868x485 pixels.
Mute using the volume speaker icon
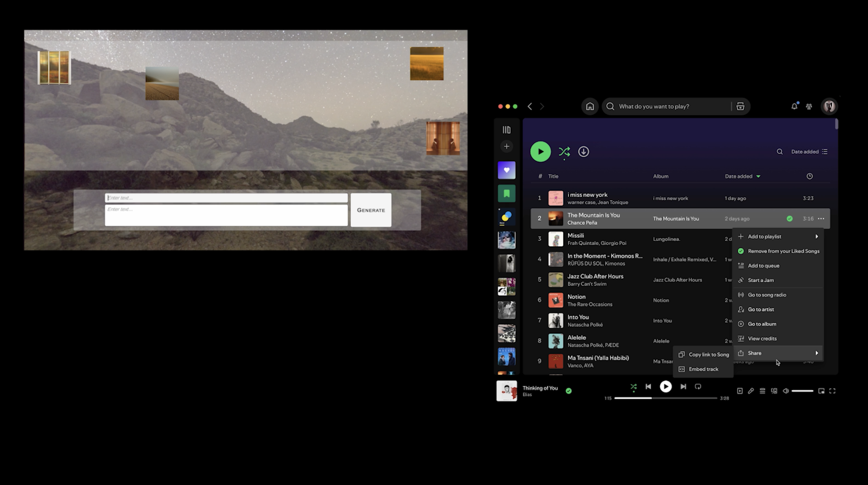point(785,391)
